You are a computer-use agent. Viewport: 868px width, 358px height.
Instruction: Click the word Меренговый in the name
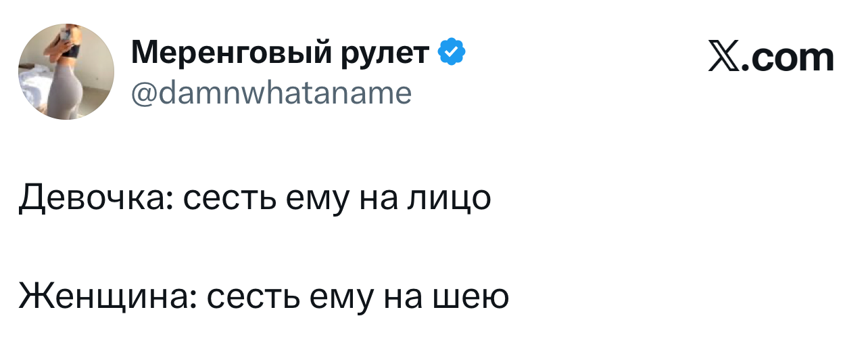point(232,52)
